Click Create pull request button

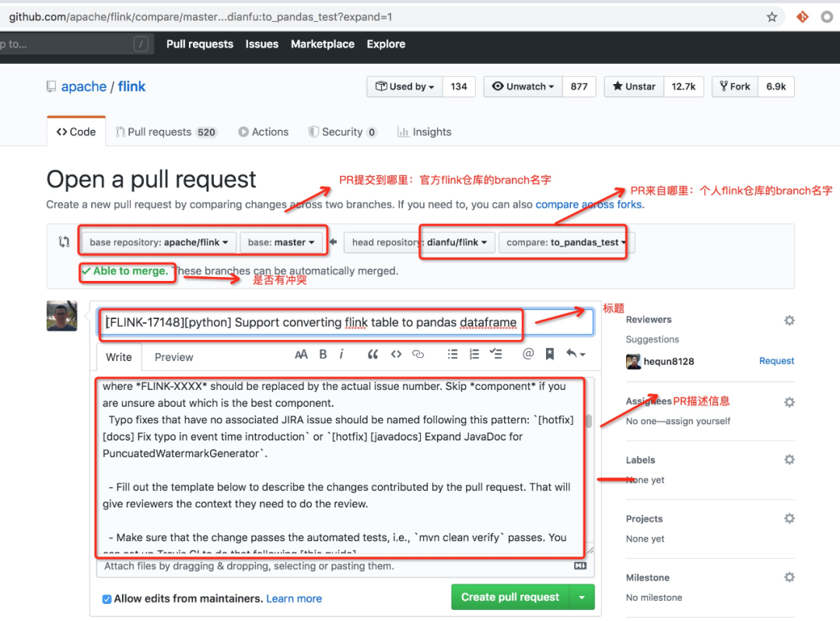click(x=510, y=597)
